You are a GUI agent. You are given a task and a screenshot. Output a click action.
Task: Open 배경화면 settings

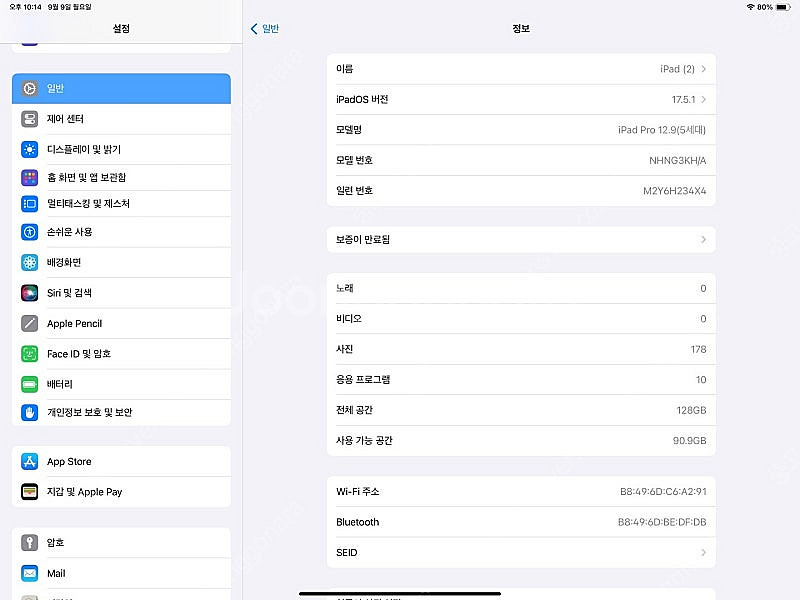[121, 262]
